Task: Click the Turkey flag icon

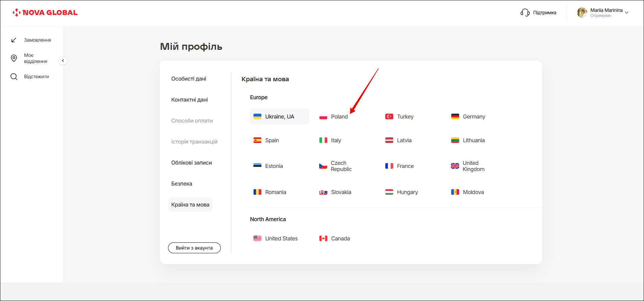Action: tap(389, 117)
